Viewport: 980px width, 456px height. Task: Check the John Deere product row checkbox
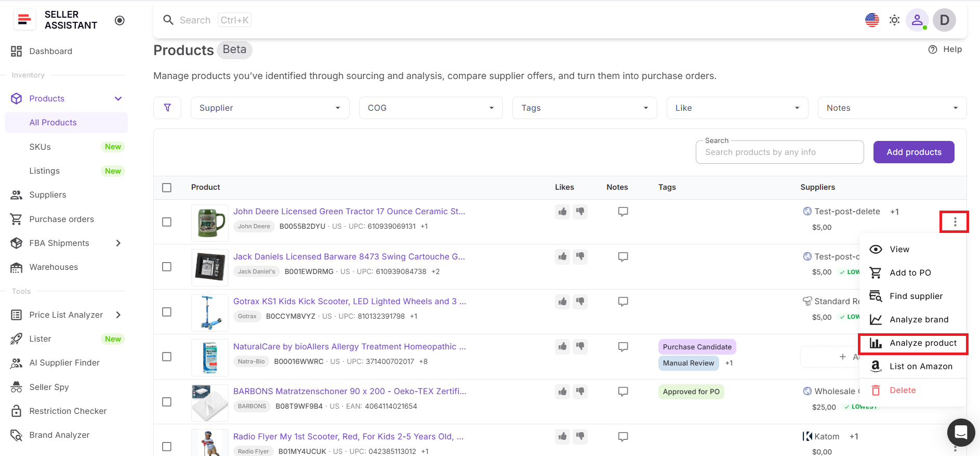pos(167,222)
